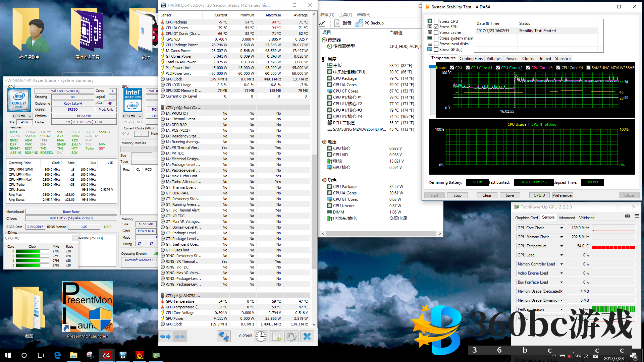This screenshot has width=644, height=362.
Task: Click the HWiNFO remote network computers icon
Action: tap(223, 337)
